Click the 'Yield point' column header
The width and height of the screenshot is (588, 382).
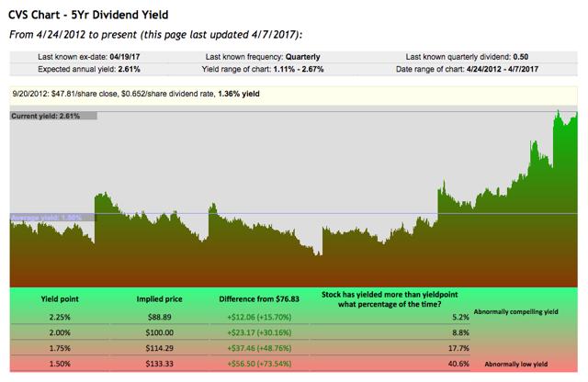click(60, 299)
